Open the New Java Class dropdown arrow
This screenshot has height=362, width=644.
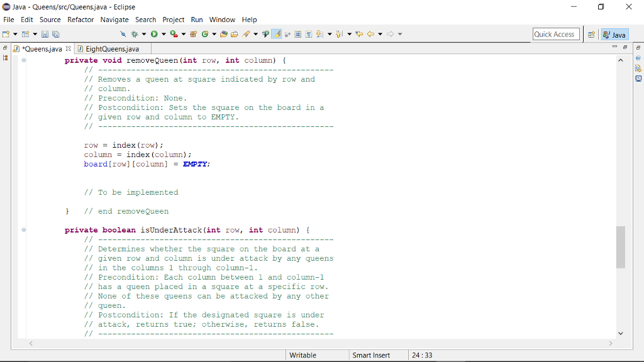pyautogui.click(x=214, y=34)
